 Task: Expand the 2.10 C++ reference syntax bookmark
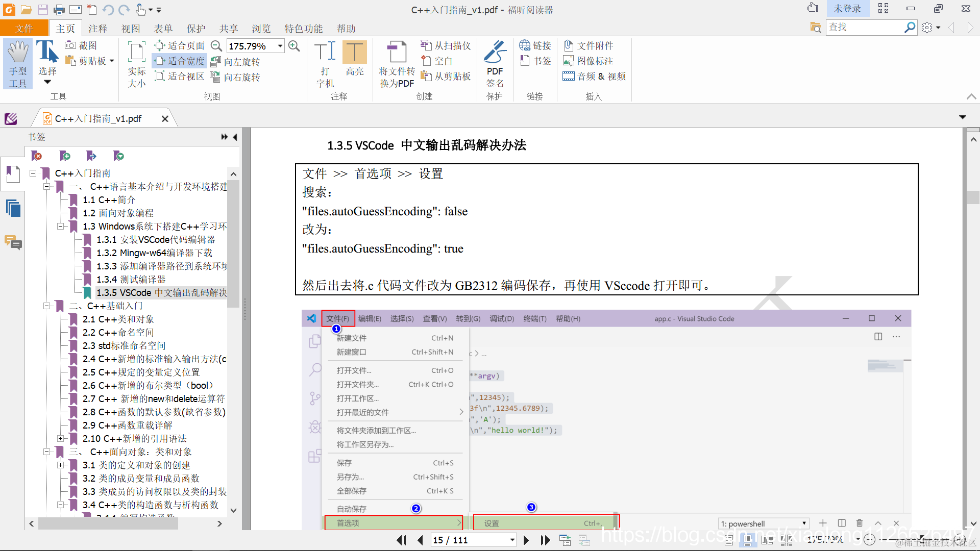(60, 438)
